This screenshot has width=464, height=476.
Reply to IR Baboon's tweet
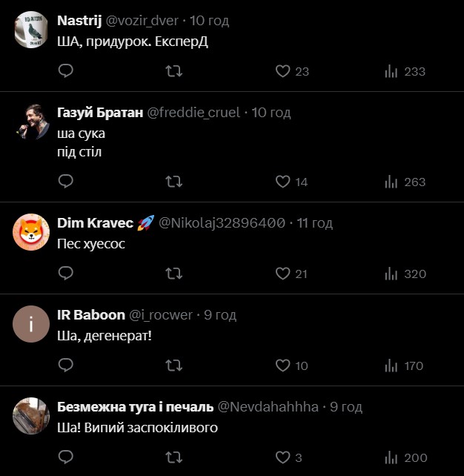[x=65, y=366]
